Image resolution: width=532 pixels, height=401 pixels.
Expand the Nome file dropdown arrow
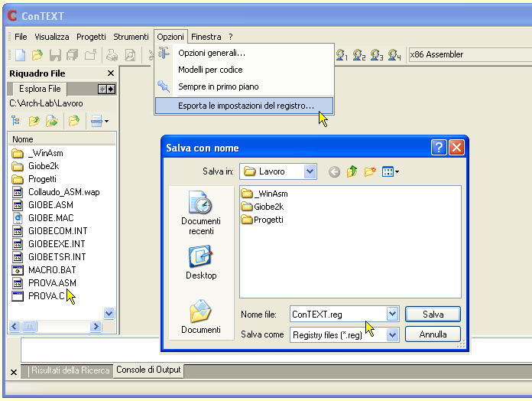392,314
